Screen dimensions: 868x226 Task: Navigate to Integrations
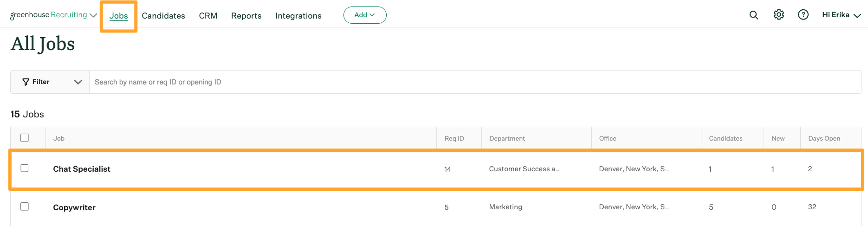(x=298, y=16)
